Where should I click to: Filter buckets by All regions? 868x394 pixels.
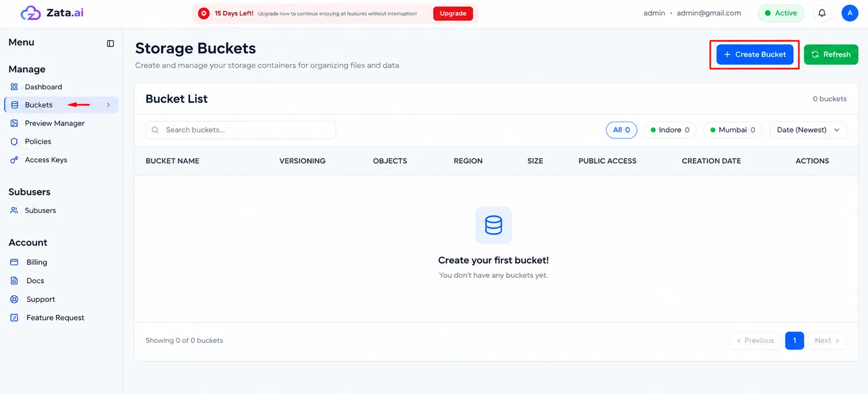click(622, 130)
